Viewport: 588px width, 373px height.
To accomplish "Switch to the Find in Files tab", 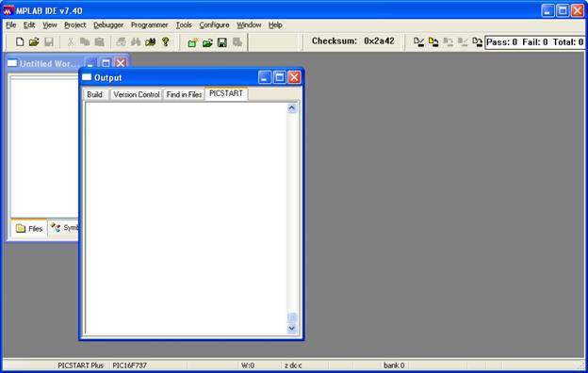I will pyautogui.click(x=184, y=94).
